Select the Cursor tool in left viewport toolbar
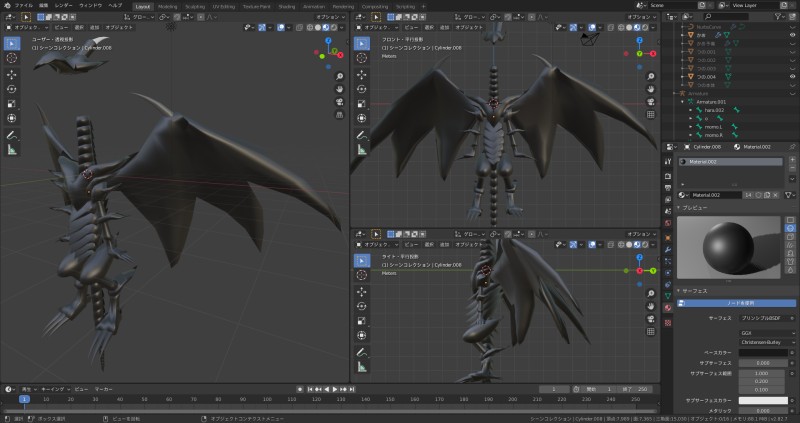The height and width of the screenshot is (423, 800). (x=12, y=59)
